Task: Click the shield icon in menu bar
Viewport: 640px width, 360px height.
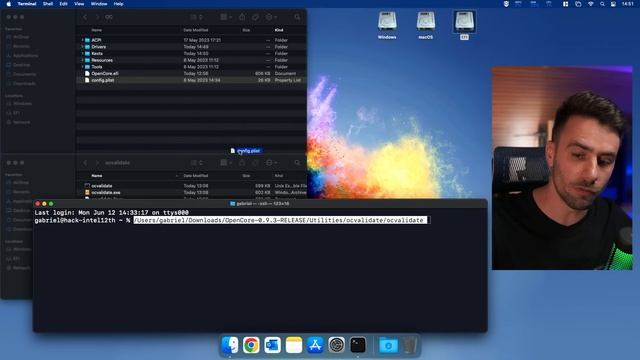Action: coord(506,4)
